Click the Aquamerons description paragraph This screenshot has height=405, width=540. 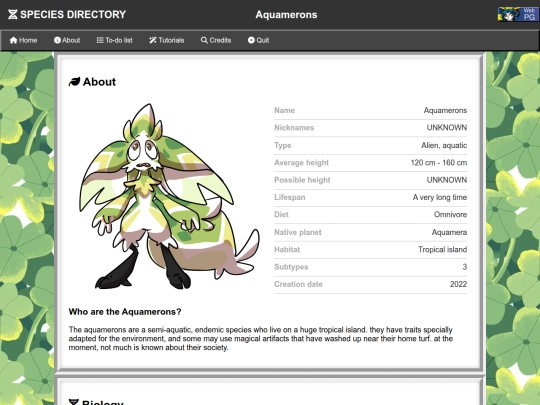click(260, 339)
